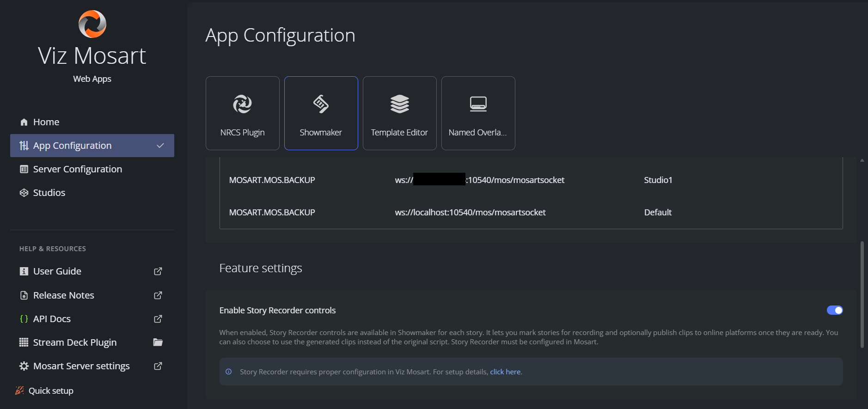The image size is (868, 409).
Task: Select the Studio1 cell in the connections table
Action: pos(658,180)
